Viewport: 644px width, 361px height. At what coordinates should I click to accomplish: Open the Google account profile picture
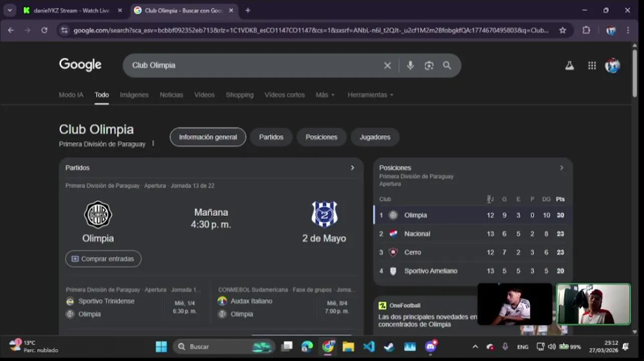tap(612, 65)
